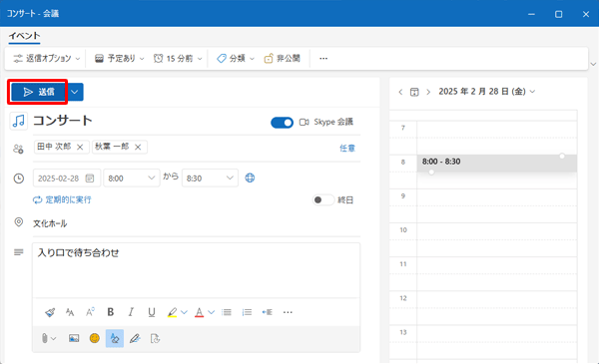Open the 分類 category dropdown

tap(236, 59)
